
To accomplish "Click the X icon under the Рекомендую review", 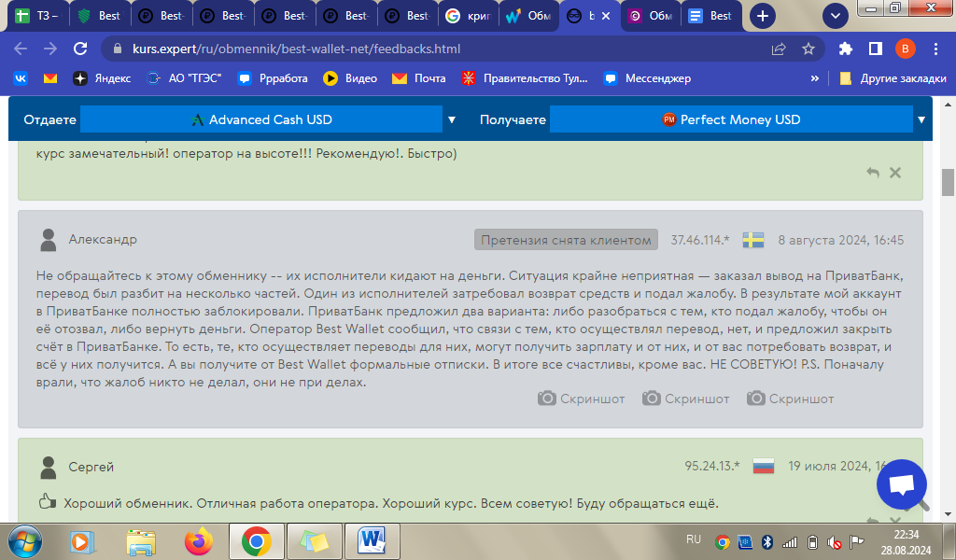I will 895,173.
